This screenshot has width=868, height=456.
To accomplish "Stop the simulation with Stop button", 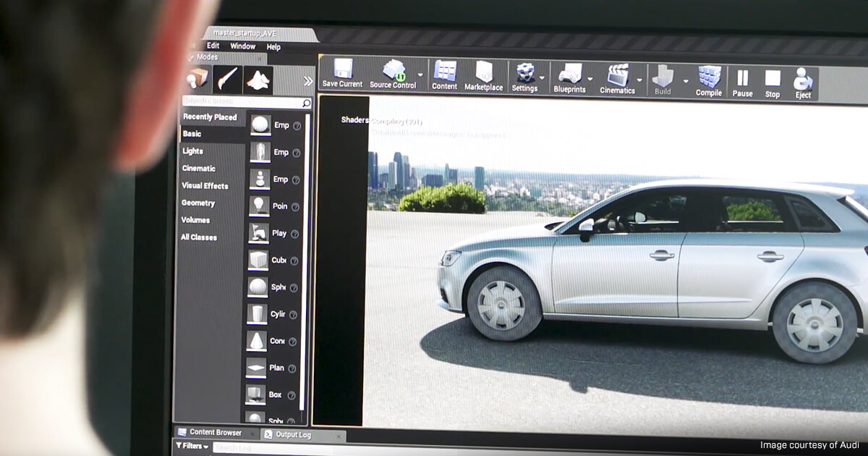I will coord(773,83).
